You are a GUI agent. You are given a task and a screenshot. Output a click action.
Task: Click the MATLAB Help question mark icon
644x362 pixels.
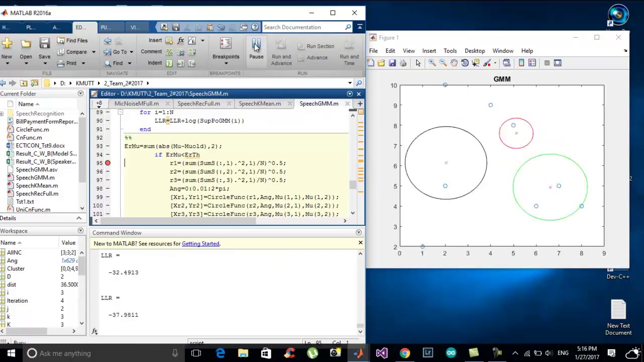(255, 27)
